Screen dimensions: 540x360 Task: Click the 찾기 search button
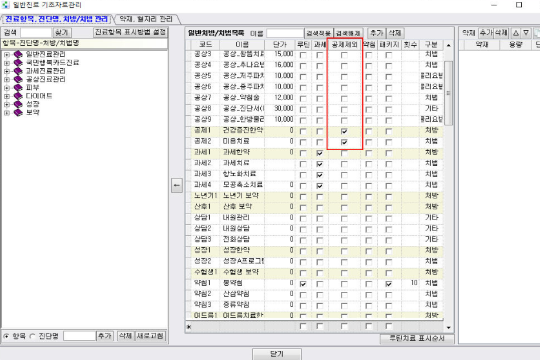pyautogui.click(x=61, y=32)
